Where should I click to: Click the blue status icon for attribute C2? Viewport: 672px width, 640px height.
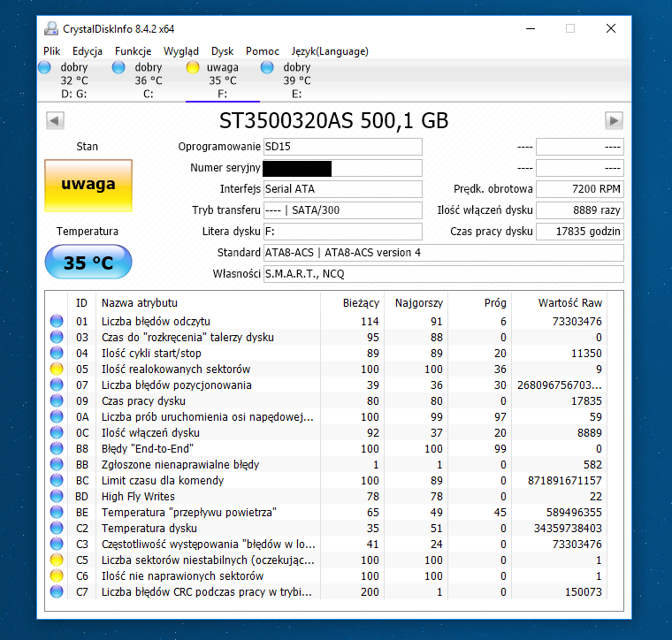[57, 528]
